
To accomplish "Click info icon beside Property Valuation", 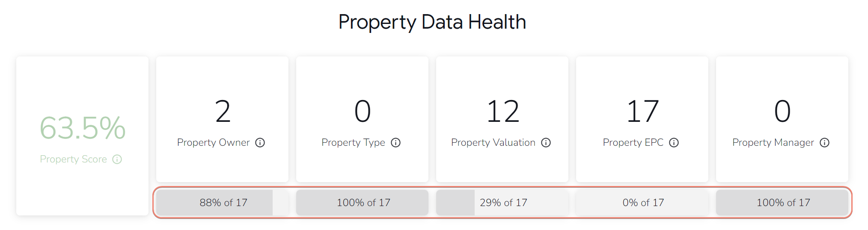I will coord(546,143).
